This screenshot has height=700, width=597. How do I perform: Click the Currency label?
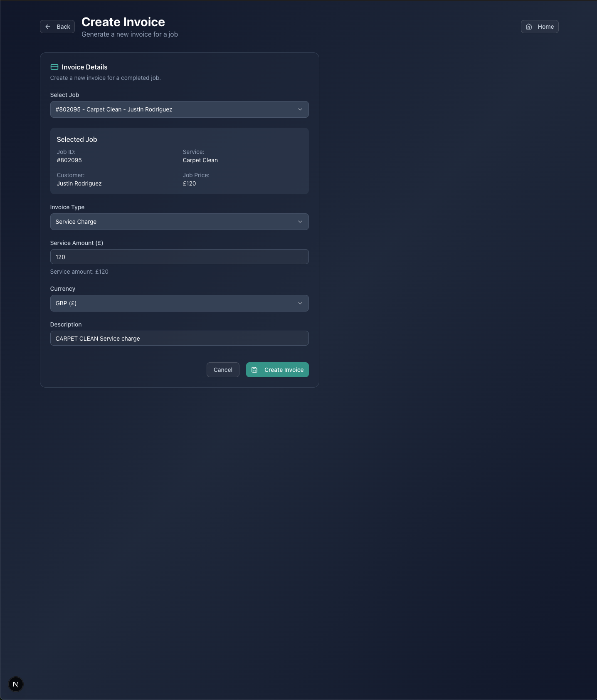tap(63, 289)
